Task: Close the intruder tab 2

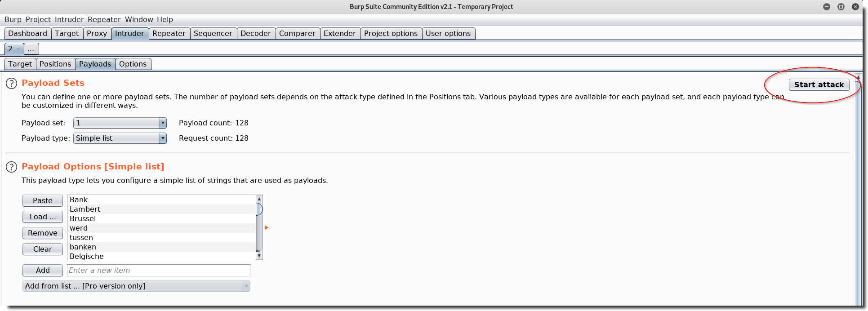Action: [x=18, y=49]
